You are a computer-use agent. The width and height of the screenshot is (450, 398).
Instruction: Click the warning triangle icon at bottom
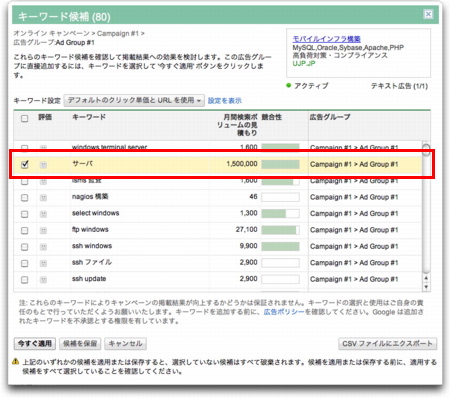point(15,361)
